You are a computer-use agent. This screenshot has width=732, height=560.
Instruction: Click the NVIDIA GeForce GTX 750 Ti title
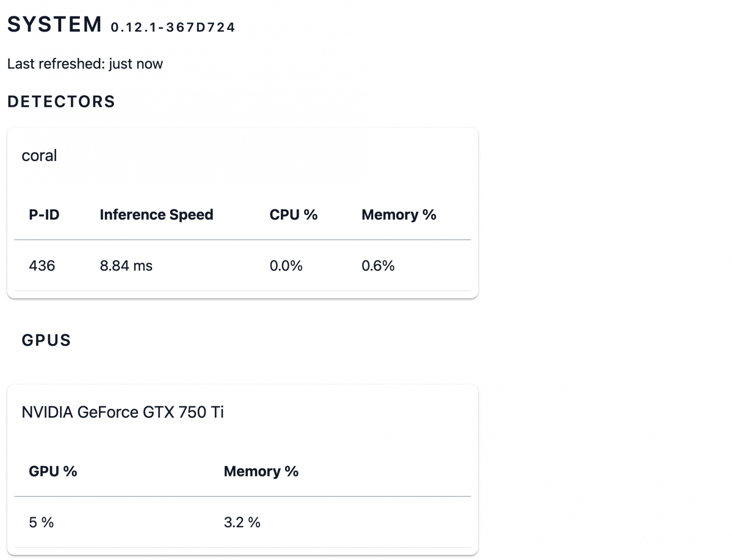click(123, 412)
